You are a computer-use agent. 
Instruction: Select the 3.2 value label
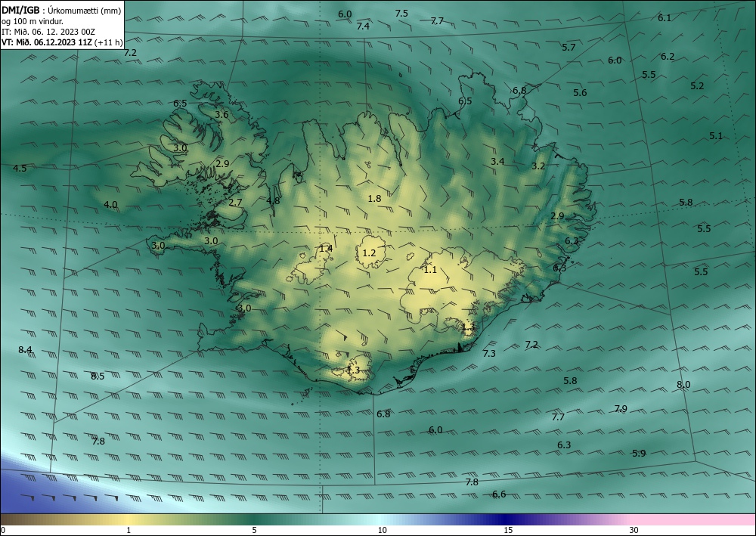pos(538,166)
